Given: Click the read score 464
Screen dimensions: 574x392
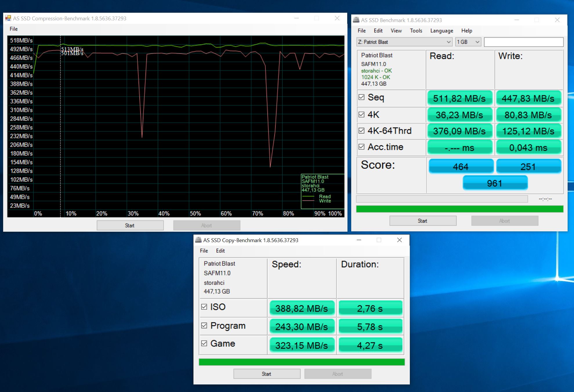Looking at the screenshot, I should (x=461, y=166).
